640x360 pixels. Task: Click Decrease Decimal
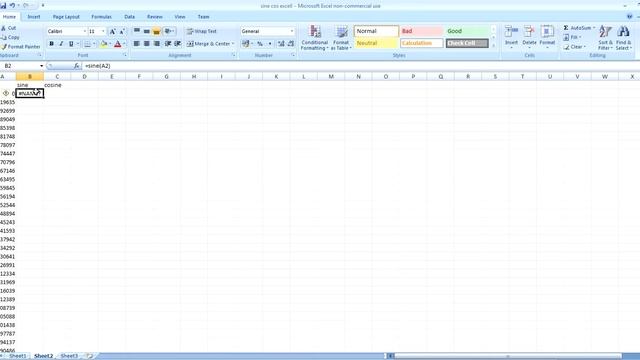click(x=291, y=44)
